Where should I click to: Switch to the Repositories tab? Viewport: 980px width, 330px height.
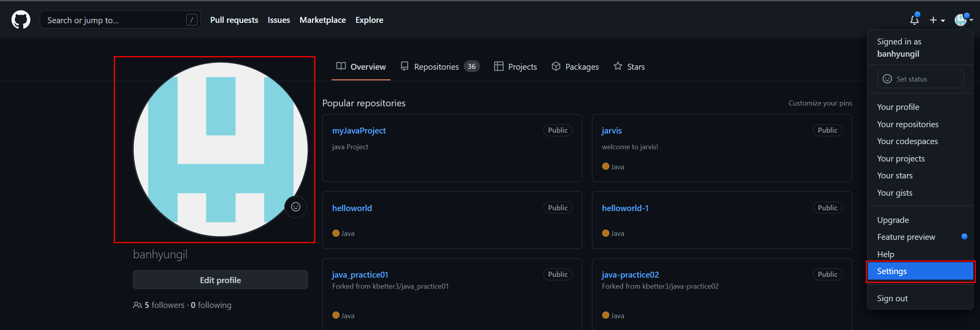coord(440,67)
